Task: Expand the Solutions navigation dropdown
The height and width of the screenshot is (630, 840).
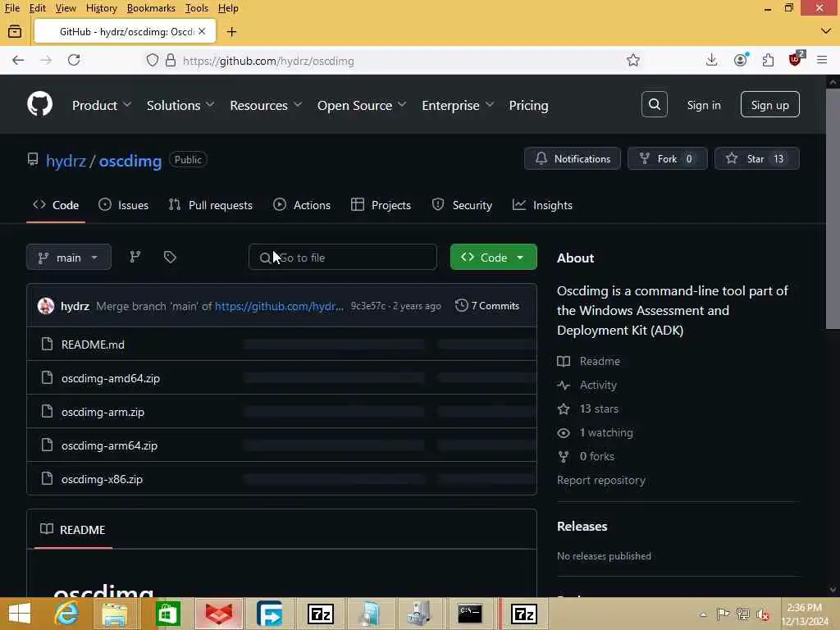Action: 180,105
